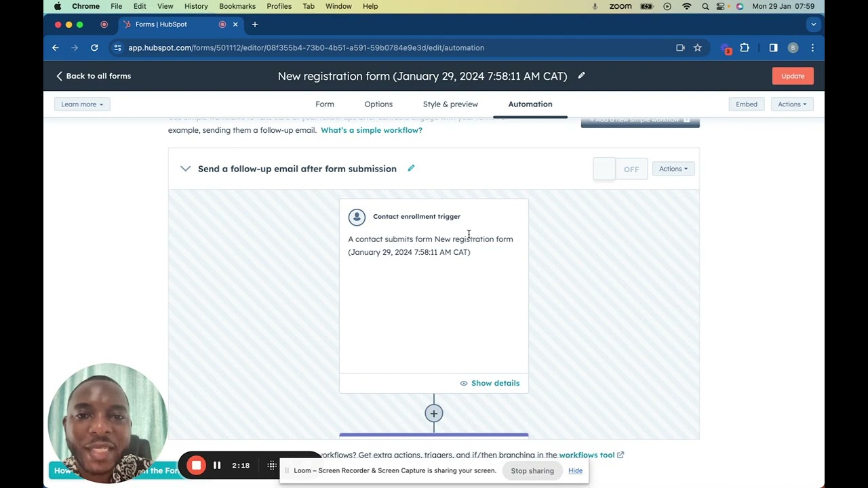This screenshot has width=868, height=488.
Task: Open the zoom menu bar item
Action: click(x=620, y=6)
